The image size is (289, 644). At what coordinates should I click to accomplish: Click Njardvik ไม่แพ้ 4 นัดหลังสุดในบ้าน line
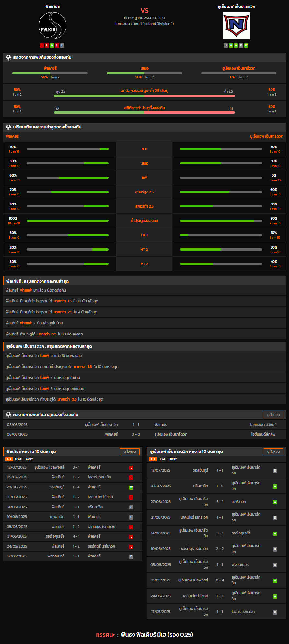click(x=144, y=378)
